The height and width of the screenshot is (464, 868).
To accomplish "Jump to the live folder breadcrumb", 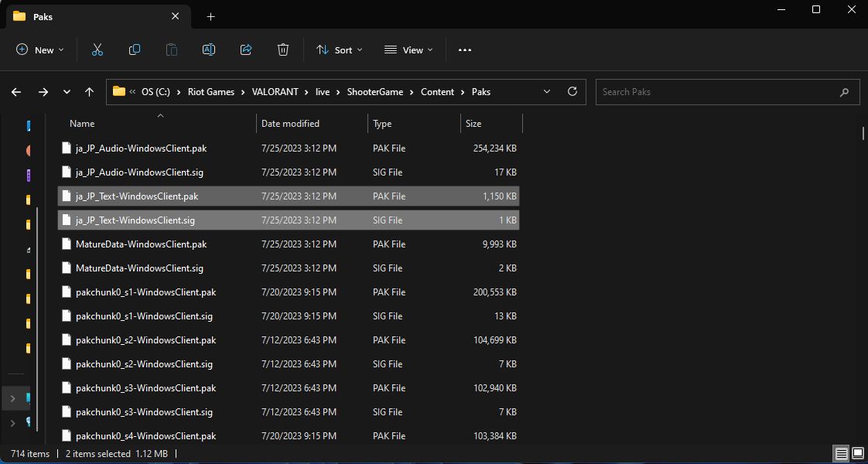I will point(323,92).
